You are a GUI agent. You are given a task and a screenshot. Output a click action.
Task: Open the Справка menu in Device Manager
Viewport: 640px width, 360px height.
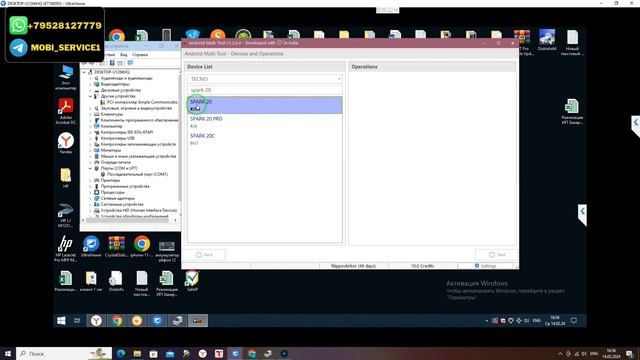click(x=140, y=54)
